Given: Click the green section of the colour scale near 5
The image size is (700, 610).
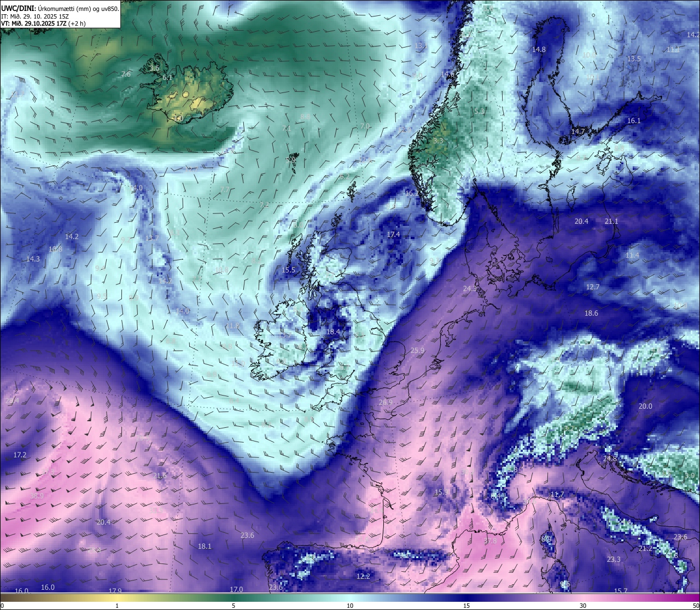Looking at the screenshot, I should pyautogui.click(x=234, y=597).
